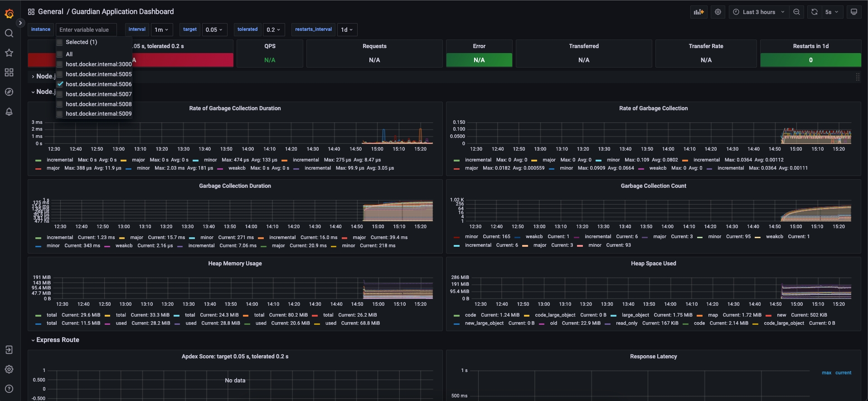This screenshot has height=401, width=868.
Task: Click the instance variable input field
Action: tap(85, 30)
